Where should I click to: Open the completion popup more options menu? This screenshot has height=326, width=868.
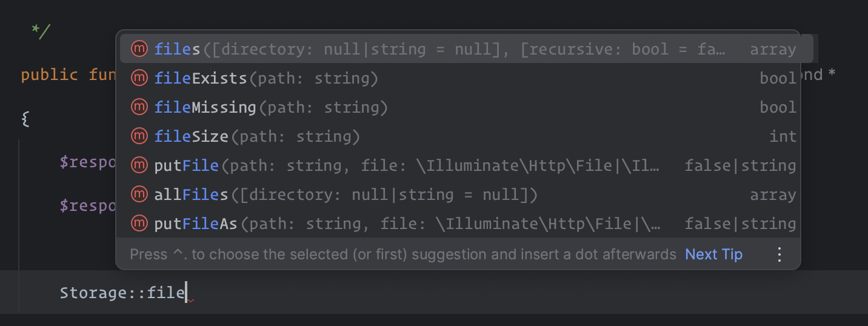(x=780, y=254)
